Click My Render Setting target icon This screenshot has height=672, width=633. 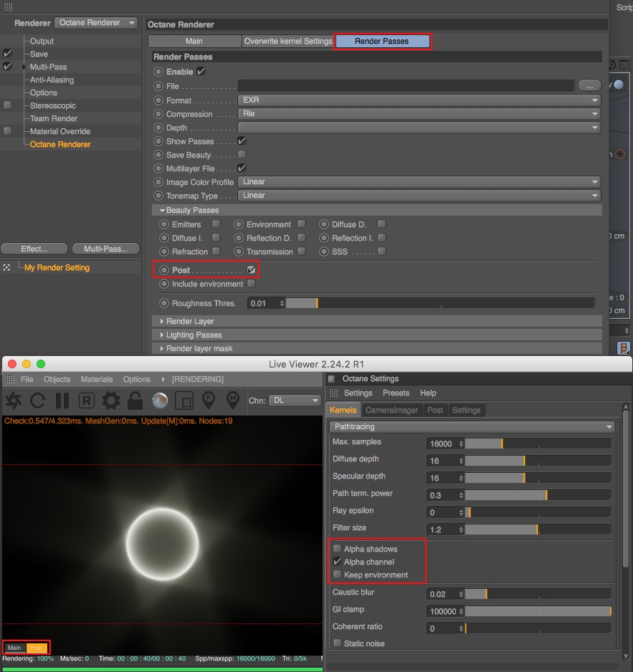pyautogui.click(x=6, y=267)
